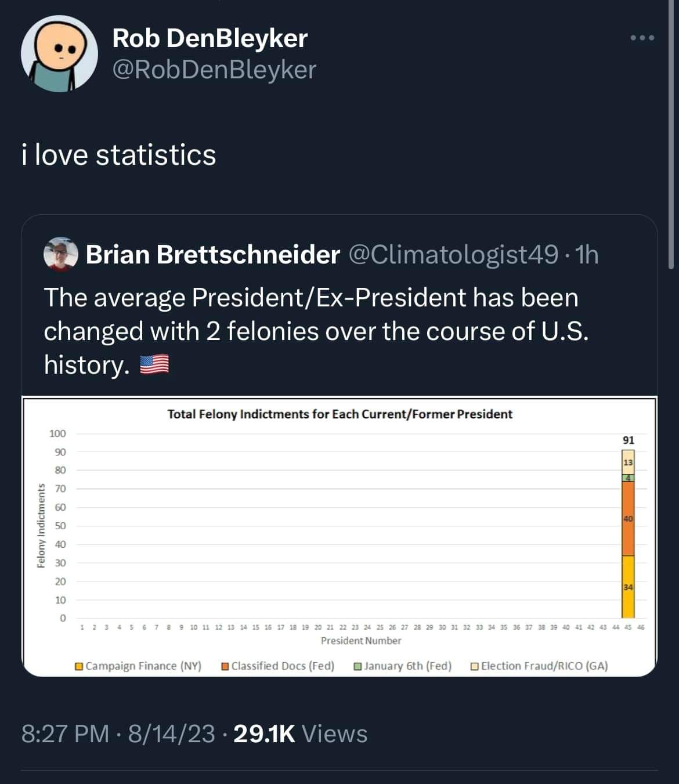
Task: Click the quoted tweet text about felonies
Action: click(x=316, y=331)
